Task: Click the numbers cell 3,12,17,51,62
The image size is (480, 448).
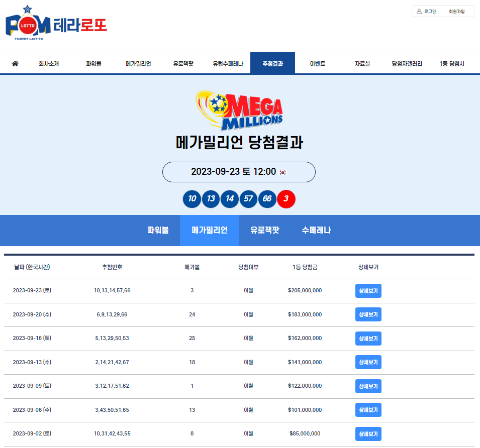Action: click(x=112, y=386)
